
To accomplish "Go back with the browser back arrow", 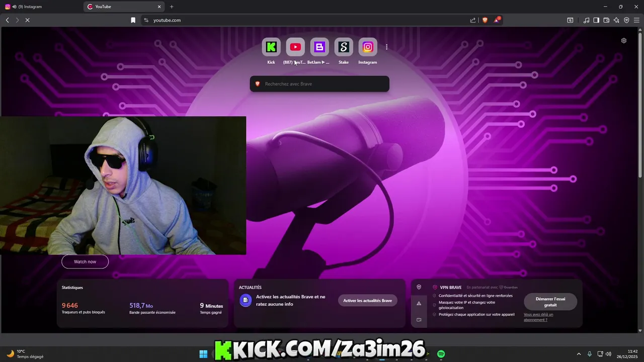I will tap(7, 20).
